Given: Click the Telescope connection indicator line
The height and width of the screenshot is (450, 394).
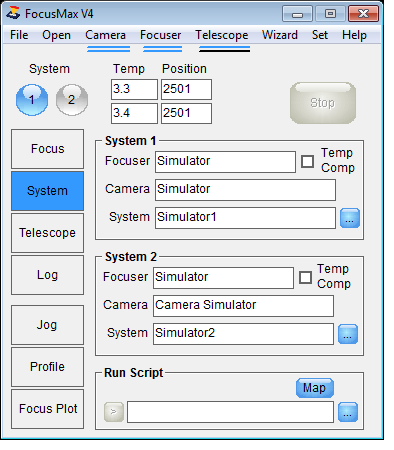Looking at the screenshot, I should coord(225,49).
